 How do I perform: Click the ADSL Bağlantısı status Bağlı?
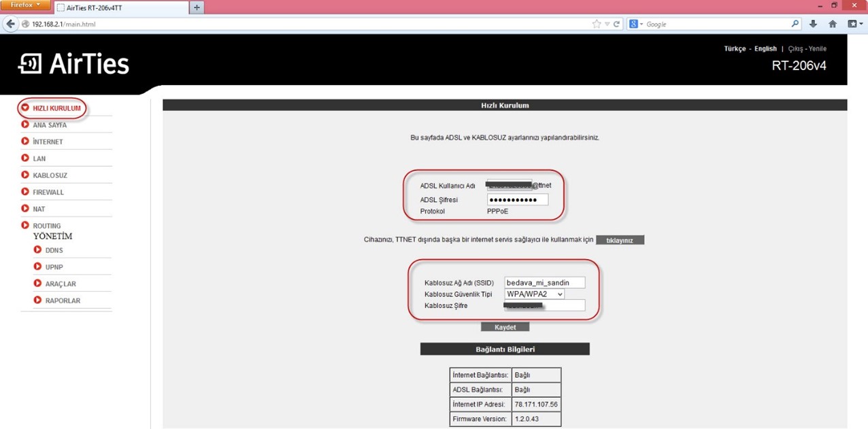522,390
